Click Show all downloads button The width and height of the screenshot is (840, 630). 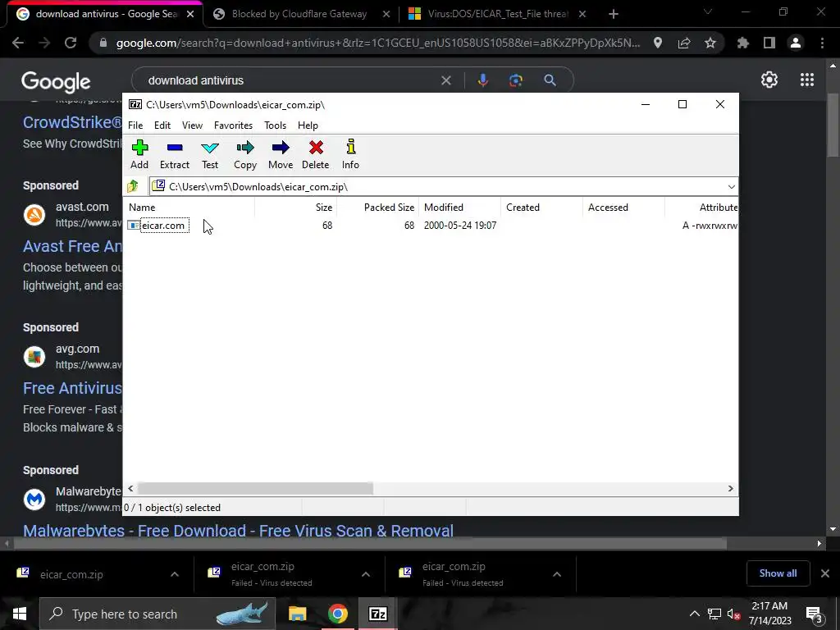(x=778, y=573)
